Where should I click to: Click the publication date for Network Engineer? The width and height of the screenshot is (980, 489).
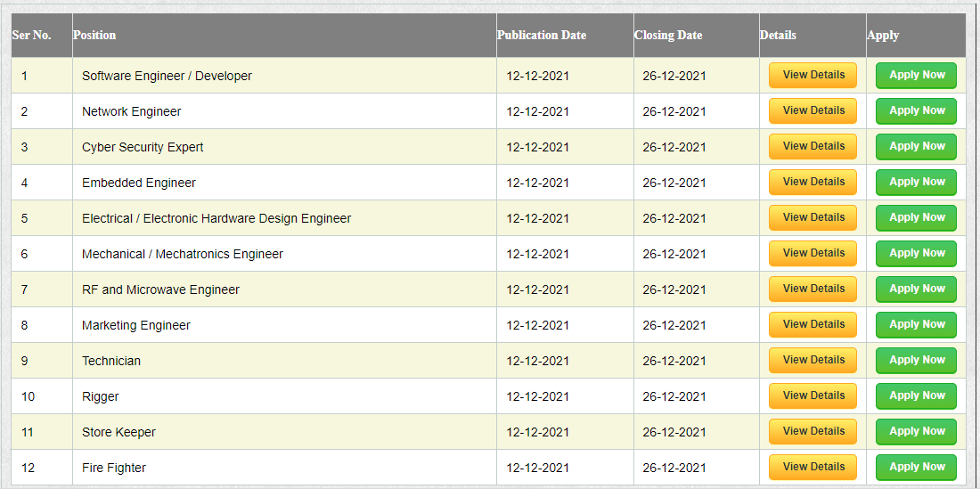[x=537, y=112]
